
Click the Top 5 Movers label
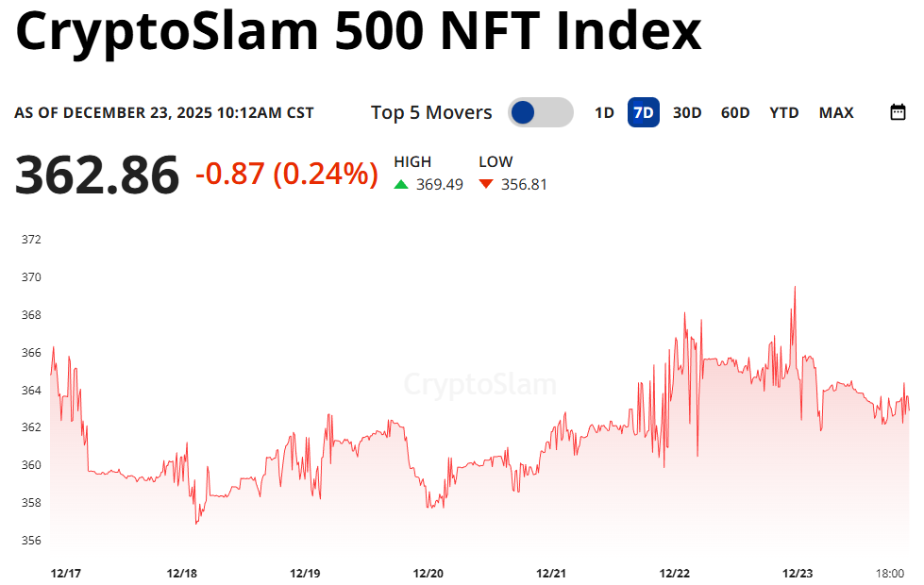pyautogui.click(x=431, y=112)
